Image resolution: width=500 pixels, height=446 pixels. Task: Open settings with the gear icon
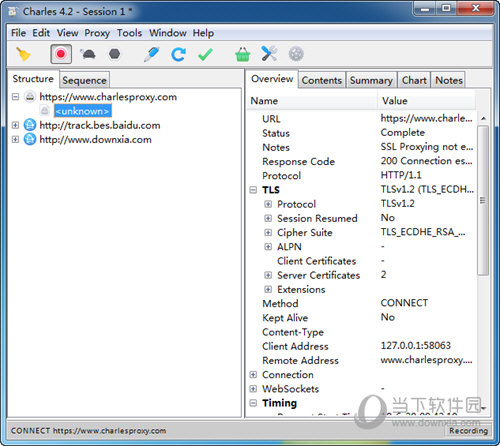click(296, 54)
